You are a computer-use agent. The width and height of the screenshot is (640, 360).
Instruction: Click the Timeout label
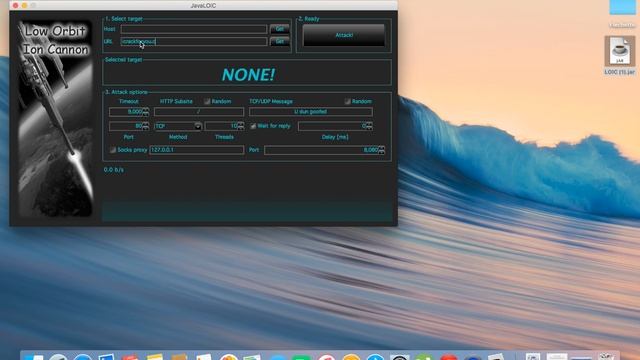click(x=129, y=101)
